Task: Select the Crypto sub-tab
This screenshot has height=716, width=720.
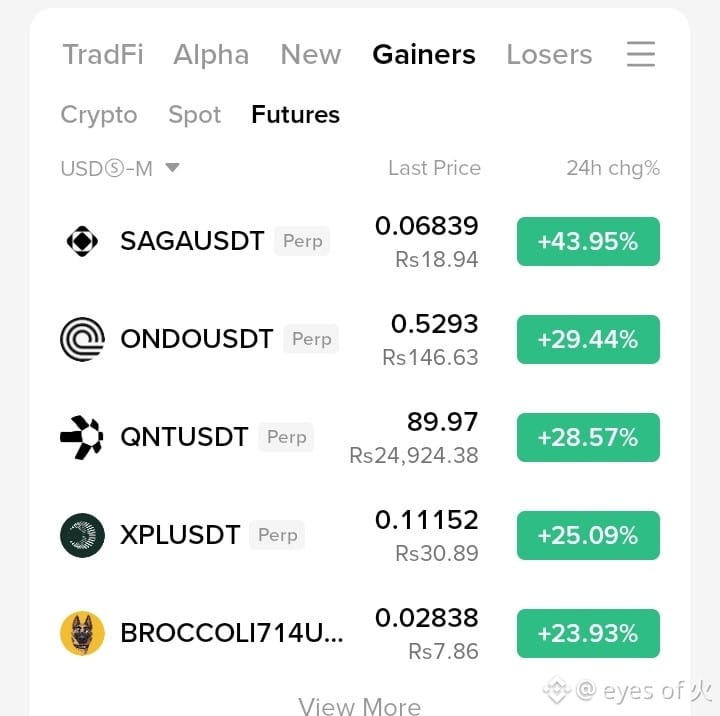Action: (x=99, y=114)
